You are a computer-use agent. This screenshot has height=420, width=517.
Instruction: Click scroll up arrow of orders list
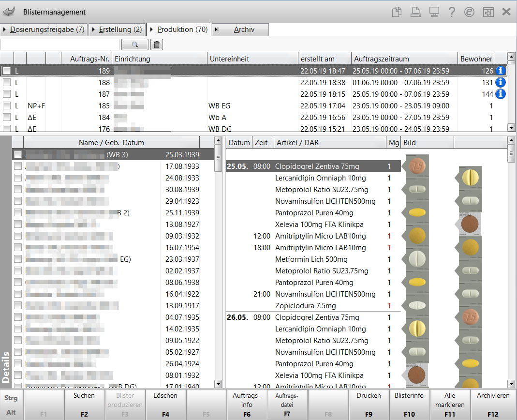511,57
